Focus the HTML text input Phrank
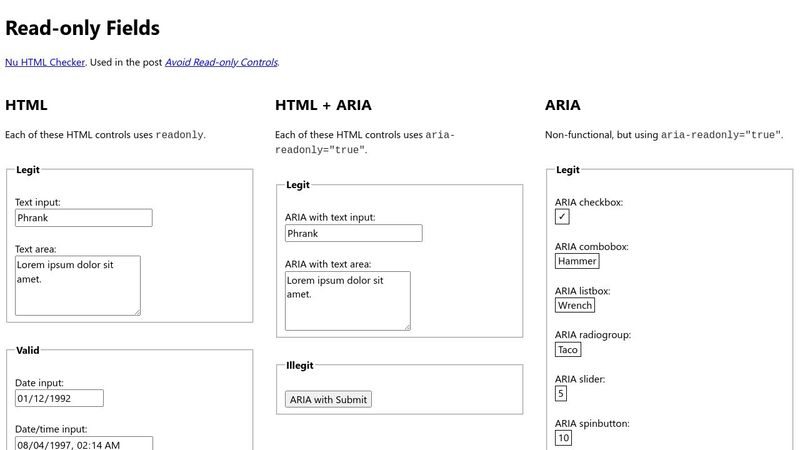800x450 pixels. click(83, 217)
